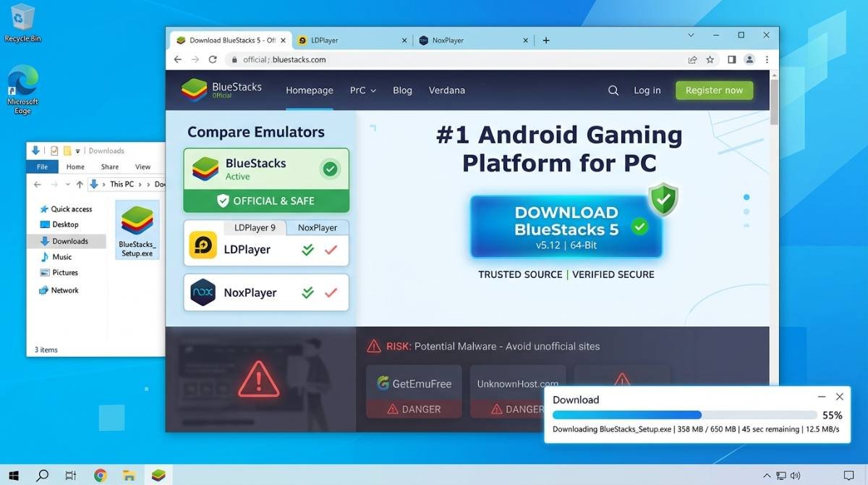Viewport: 868px width, 485px height.
Task: Click the red check in NoxPlayer row
Action: pyautogui.click(x=331, y=293)
